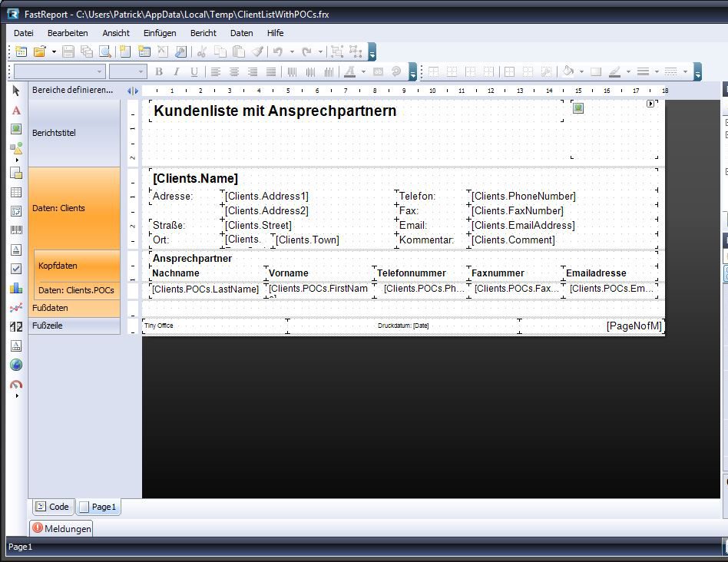Save all reports
Image resolution: width=728 pixels, height=562 pixels.
click(x=87, y=51)
